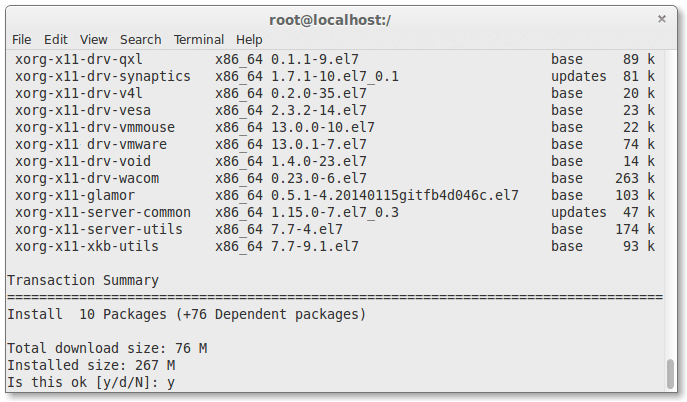Click the 'Install 10 Packages' line
This screenshot has height=402, width=687.
pyautogui.click(x=186, y=314)
